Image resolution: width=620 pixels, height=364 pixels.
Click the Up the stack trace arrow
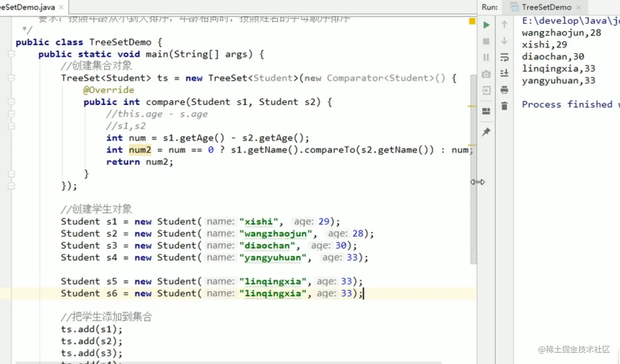505,25
